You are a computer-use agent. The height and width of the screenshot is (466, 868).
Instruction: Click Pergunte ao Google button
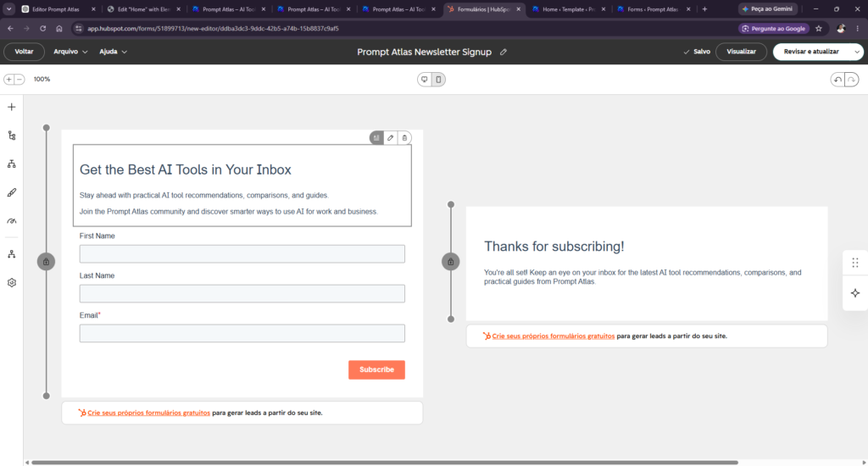(x=774, y=28)
